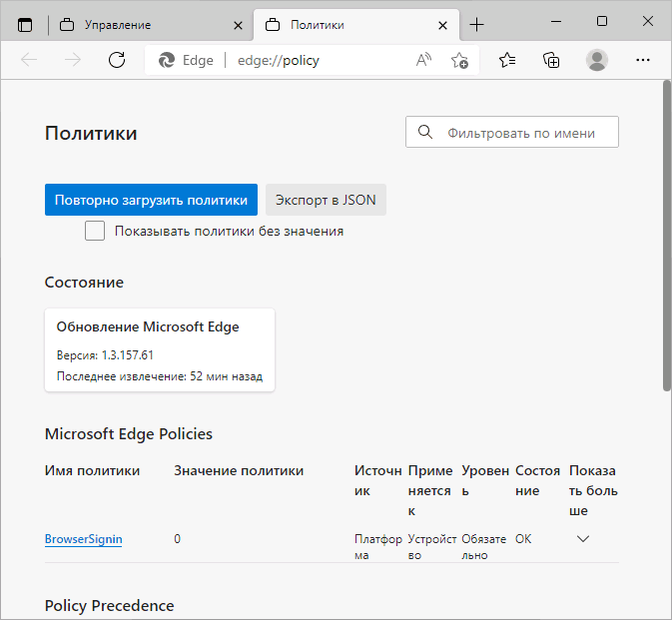Click the Policy Precedence heading

tap(109, 605)
